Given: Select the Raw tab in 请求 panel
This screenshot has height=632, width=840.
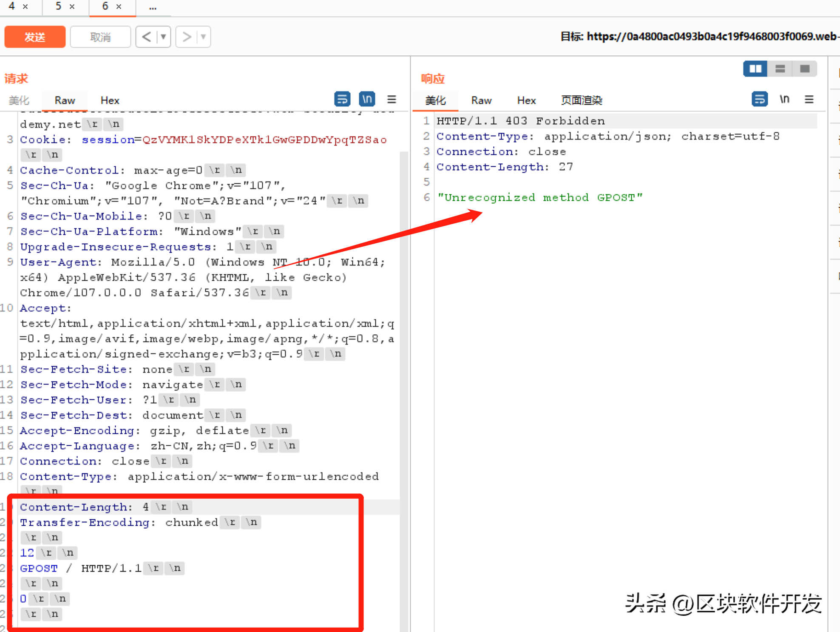Looking at the screenshot, I should point(64,100).
